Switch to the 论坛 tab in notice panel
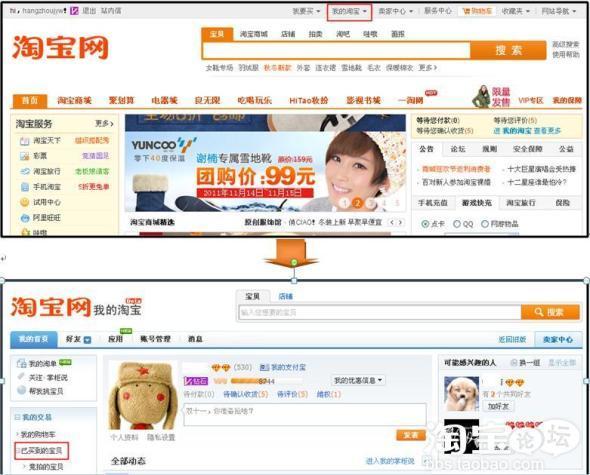The width and height of the screenshot is (590, 475). coord(458,149)
